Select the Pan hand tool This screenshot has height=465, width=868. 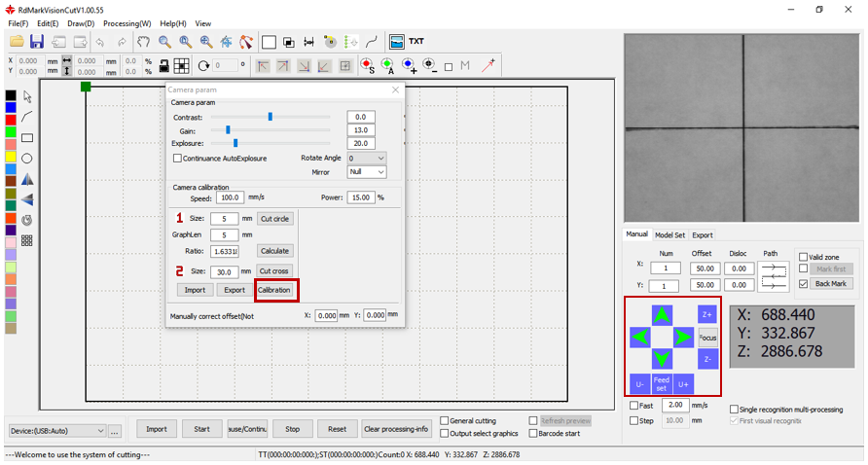click(x=144, y=42)
